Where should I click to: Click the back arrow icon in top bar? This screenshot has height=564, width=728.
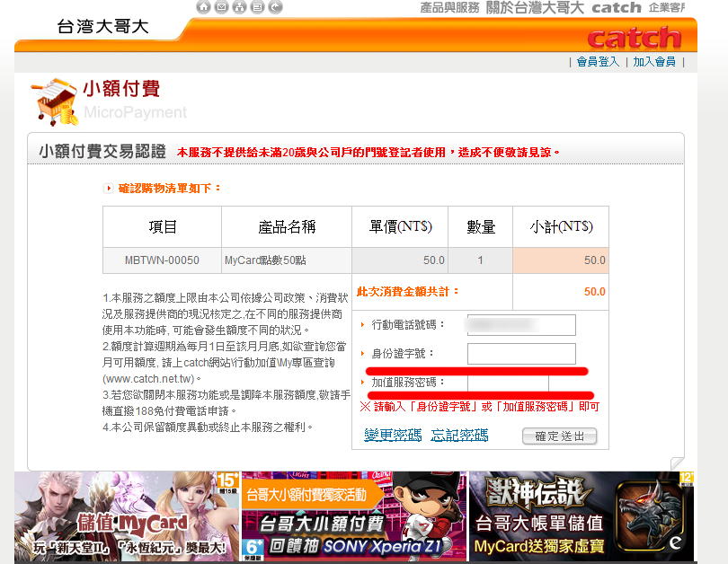pyautogui.click(x=275, y=7)
